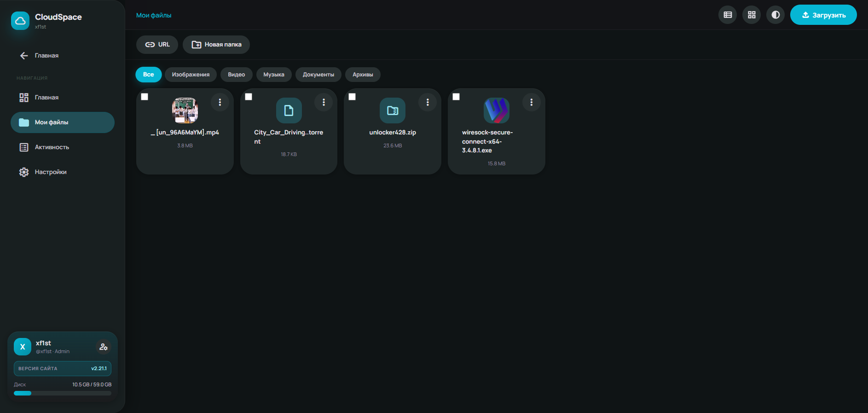Check the wiresock-secure-connect exe checkbox
This screenshot has height=413, width=868.
(456, 97)
